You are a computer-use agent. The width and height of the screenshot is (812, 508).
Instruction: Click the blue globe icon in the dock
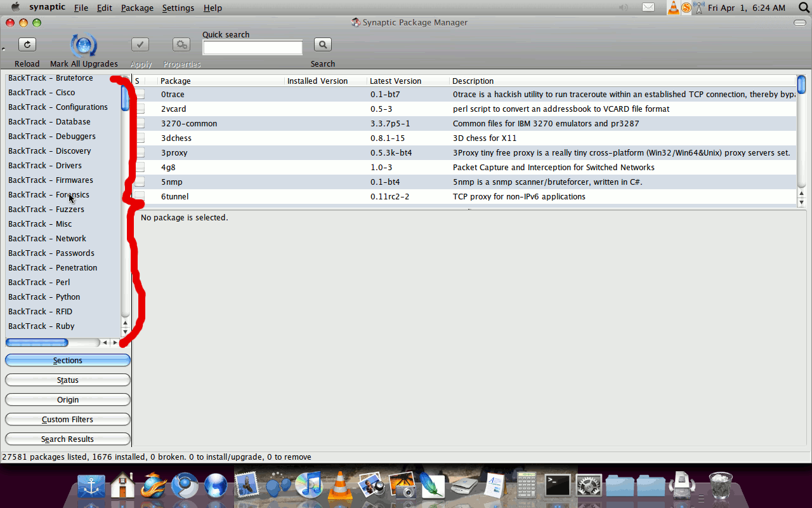(216, 486)
